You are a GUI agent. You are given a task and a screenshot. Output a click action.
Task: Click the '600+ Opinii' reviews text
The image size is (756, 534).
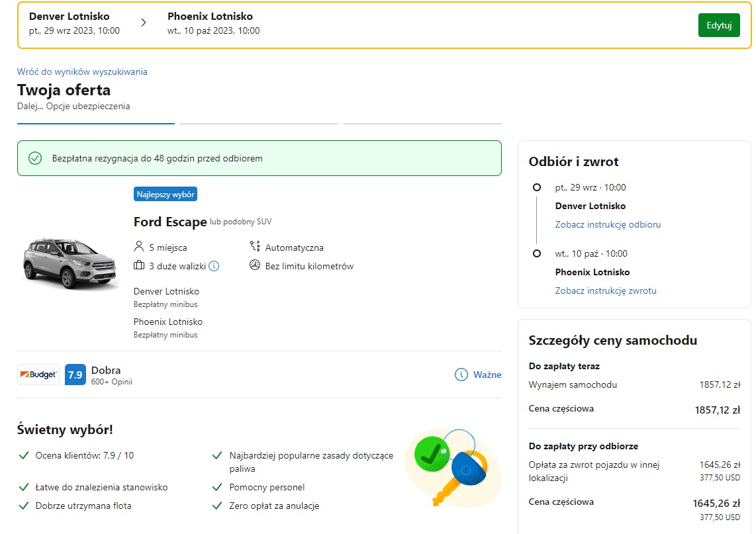[111, 382]
